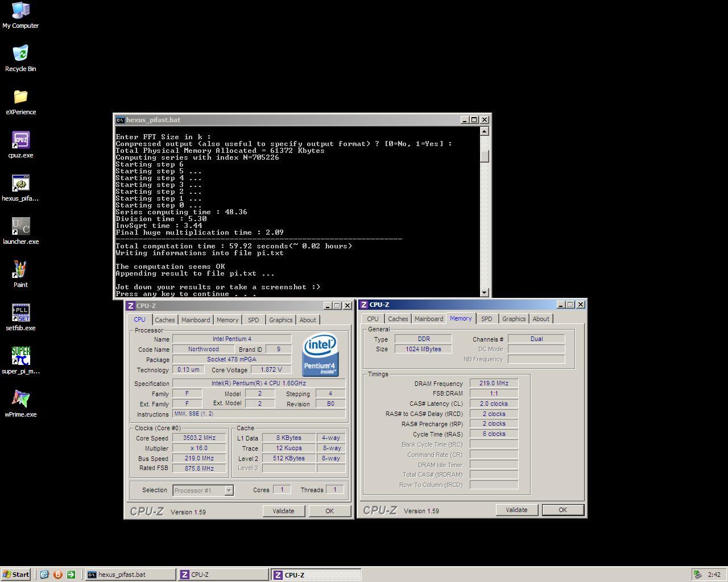Click the console vertical scrollbar thumb
Viewport: 728px width, 582px height.
click(485, 156)
